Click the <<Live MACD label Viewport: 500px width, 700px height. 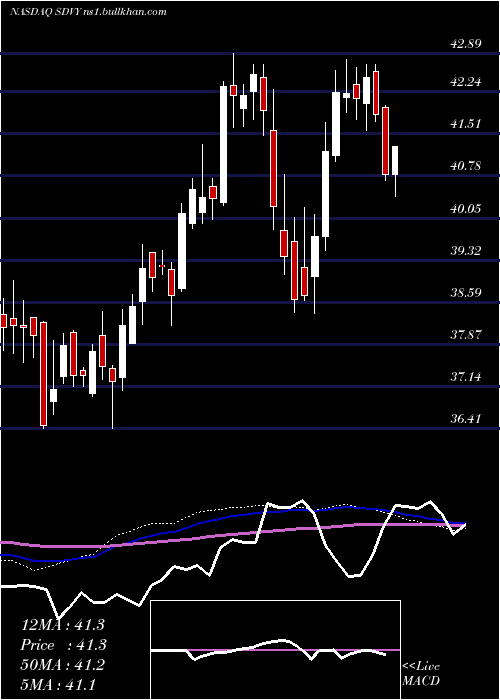[421, 674]
